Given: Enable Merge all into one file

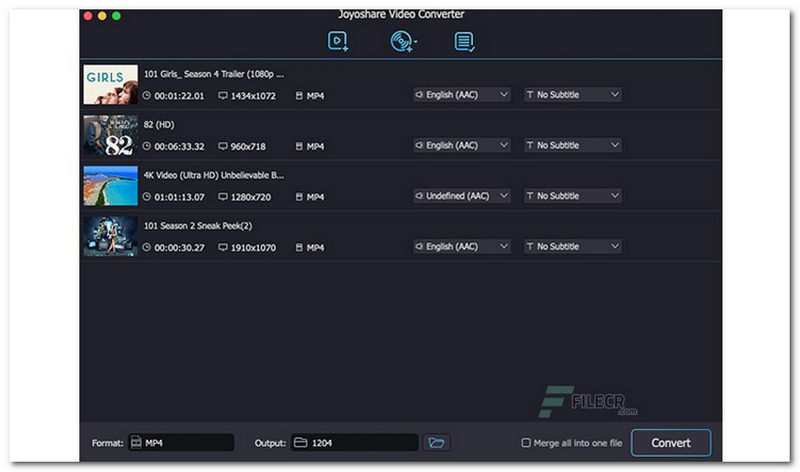Looking at the screenshot, I should [x=526, y=443].
